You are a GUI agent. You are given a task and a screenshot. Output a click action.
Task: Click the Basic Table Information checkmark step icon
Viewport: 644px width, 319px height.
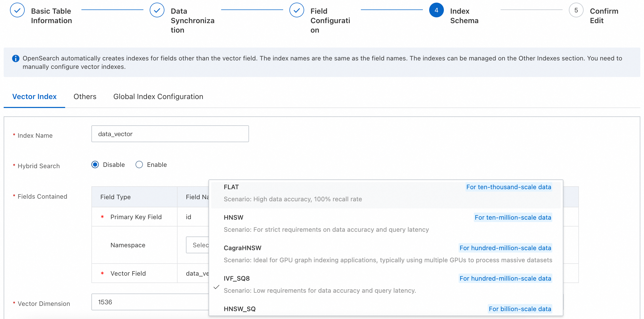[x=17, y=10]
